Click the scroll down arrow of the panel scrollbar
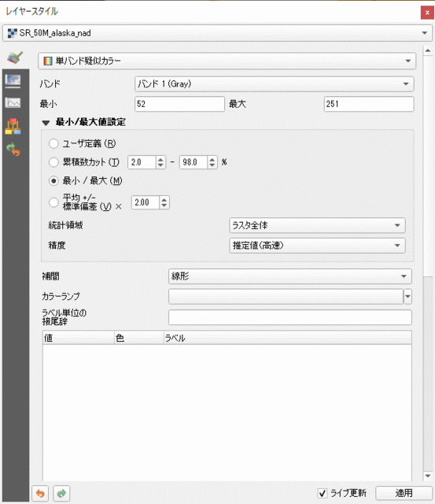This screenshot has height=504, width=435. click(428, 476)
